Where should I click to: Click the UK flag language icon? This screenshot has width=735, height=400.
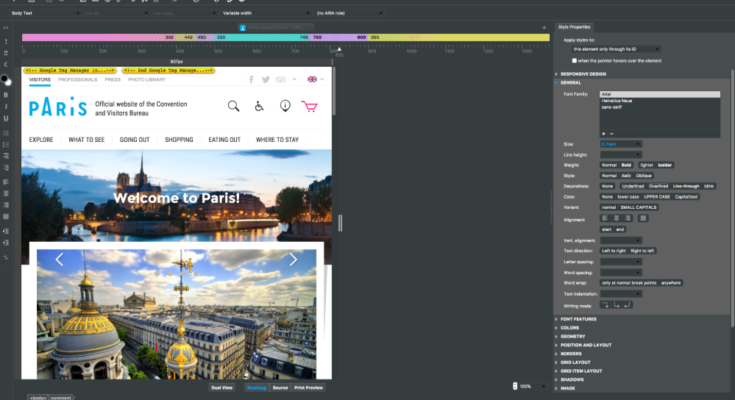pos(312,79)
